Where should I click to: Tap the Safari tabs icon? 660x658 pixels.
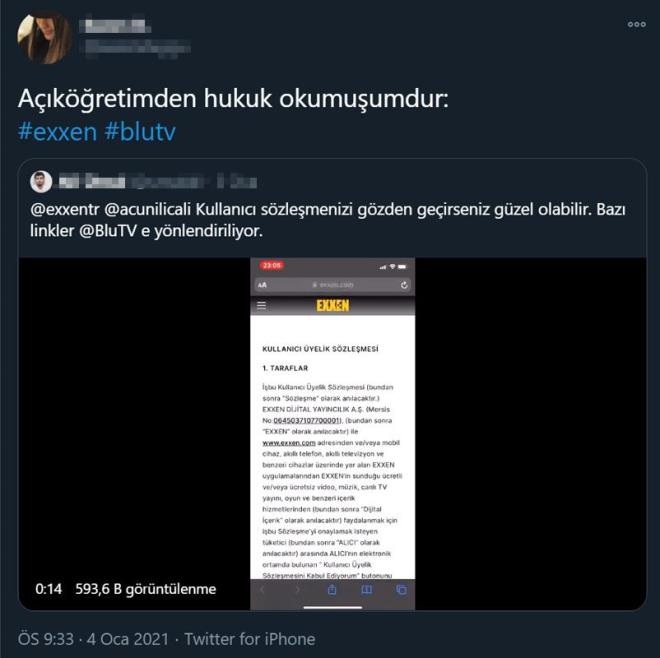(x=402, y=590)
